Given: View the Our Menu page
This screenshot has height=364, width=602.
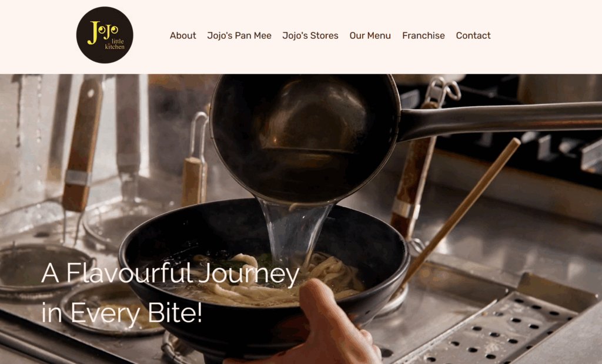Looking at the screenshot, I should tap(370, 36).
